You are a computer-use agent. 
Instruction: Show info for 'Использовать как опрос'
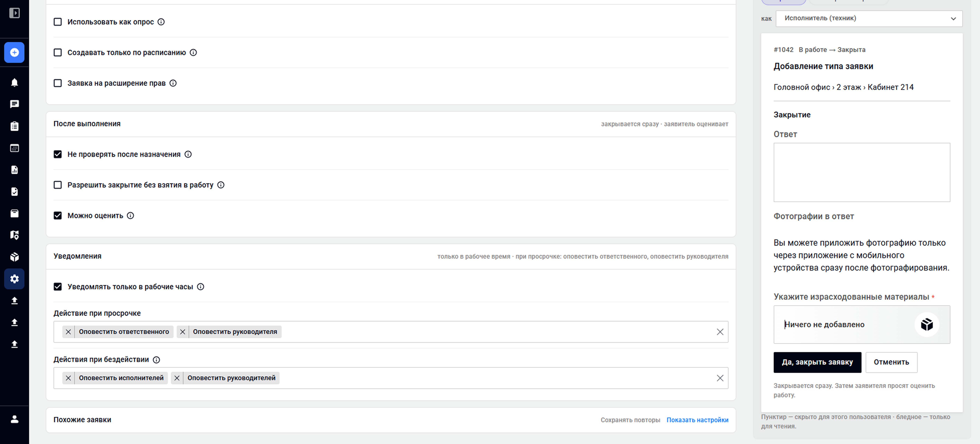(x=161, y=22)
